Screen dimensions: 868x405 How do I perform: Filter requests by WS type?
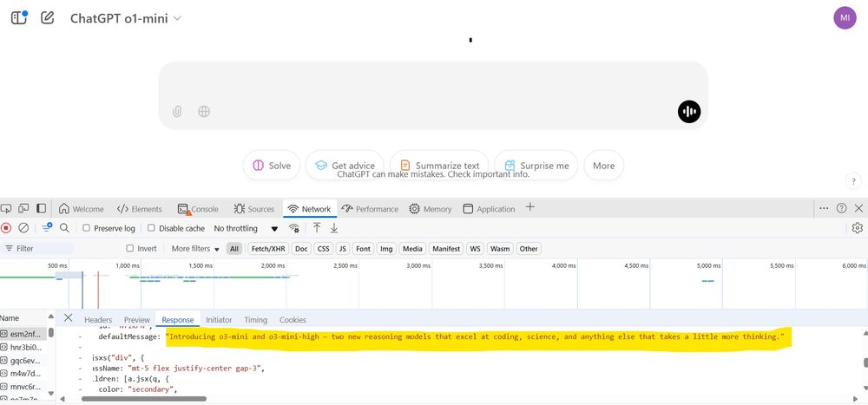pos(475,248)
